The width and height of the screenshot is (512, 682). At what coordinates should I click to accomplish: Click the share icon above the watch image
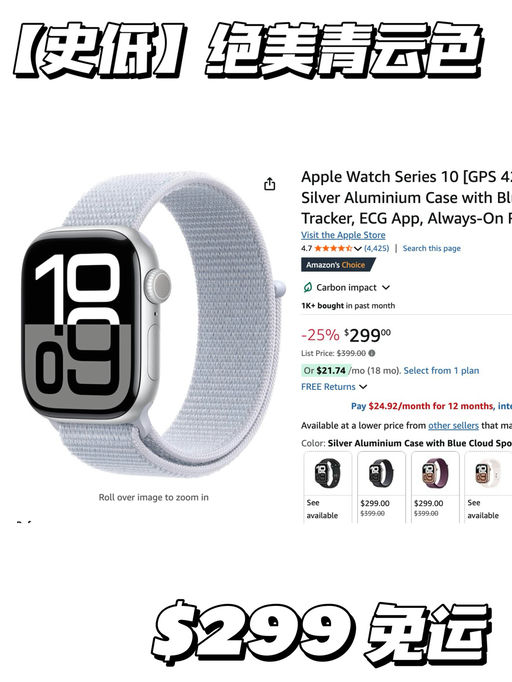(x=270, y=184)
